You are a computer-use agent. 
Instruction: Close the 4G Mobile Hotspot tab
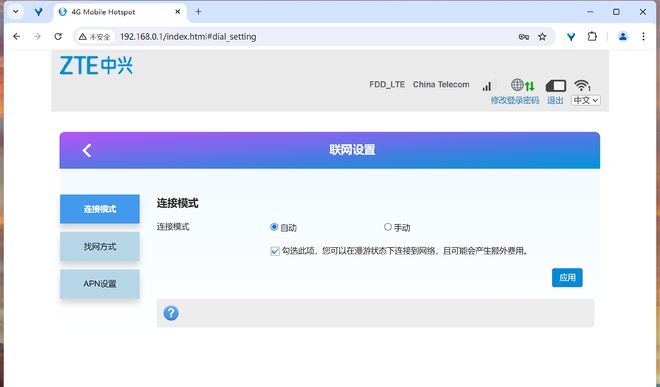click(x=178, y=12)
